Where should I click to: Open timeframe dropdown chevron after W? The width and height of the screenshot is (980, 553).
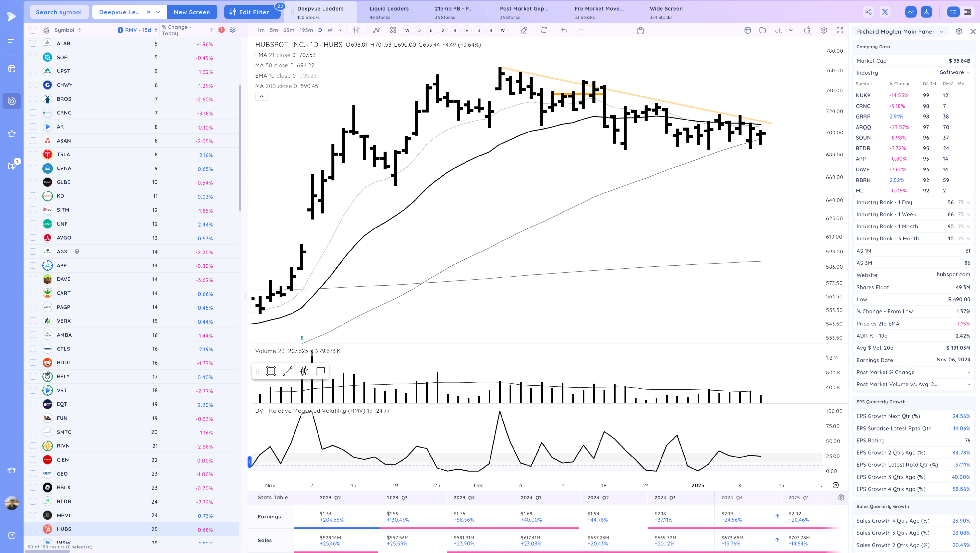click(340, 30)
